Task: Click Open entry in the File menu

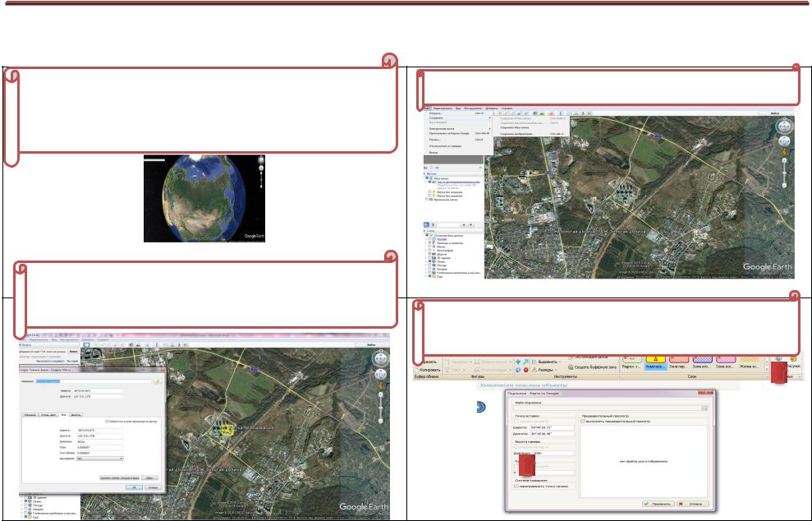Action: [x=458, y=113]
